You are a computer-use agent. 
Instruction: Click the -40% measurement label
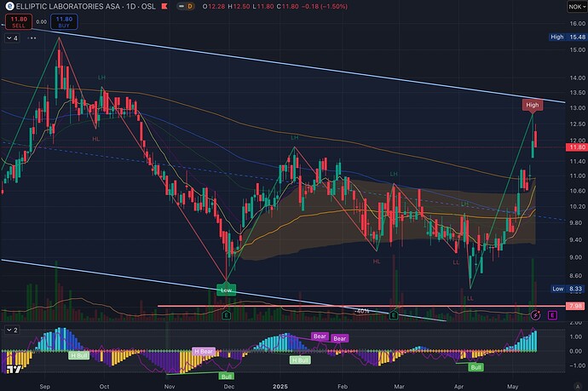(362, 311)
